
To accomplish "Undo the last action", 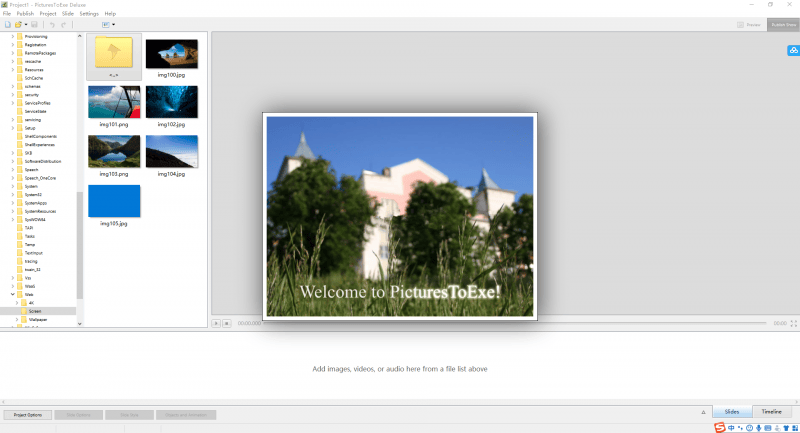I will [52, 24].
